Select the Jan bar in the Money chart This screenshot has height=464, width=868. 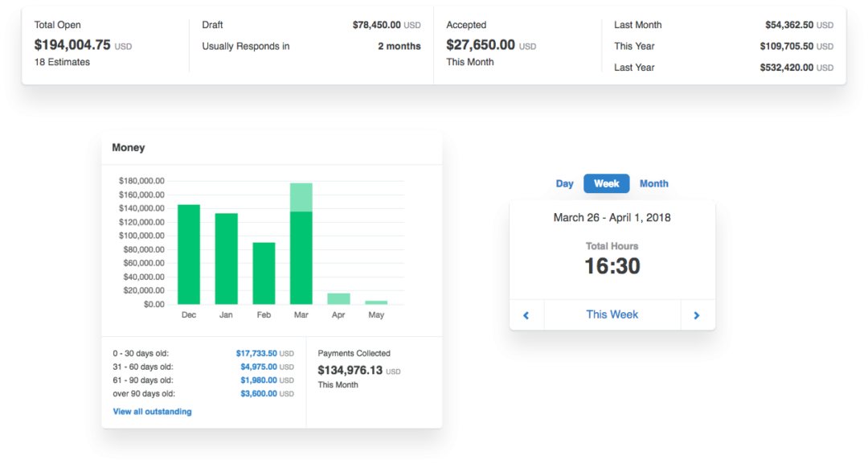(226, 258)
